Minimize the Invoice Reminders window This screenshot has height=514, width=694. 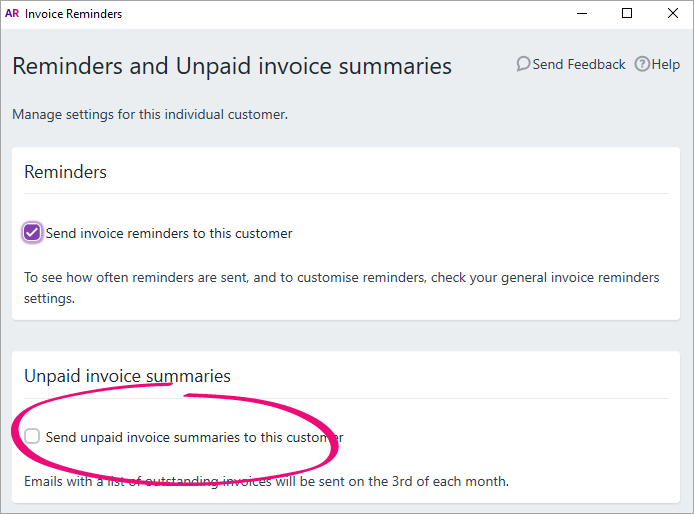tap(582, 13)
